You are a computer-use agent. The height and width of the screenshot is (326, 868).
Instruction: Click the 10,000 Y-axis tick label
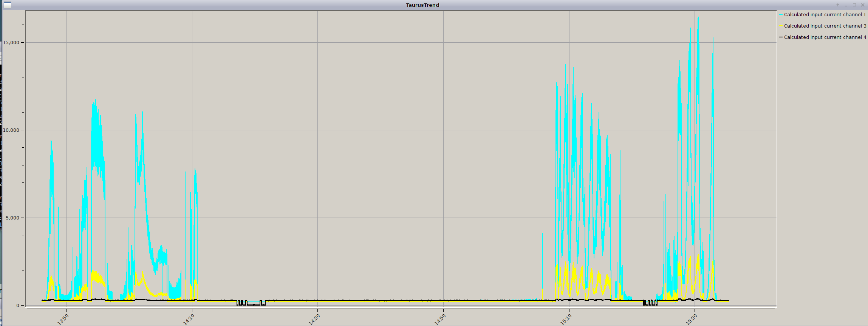tap(11, 130)
